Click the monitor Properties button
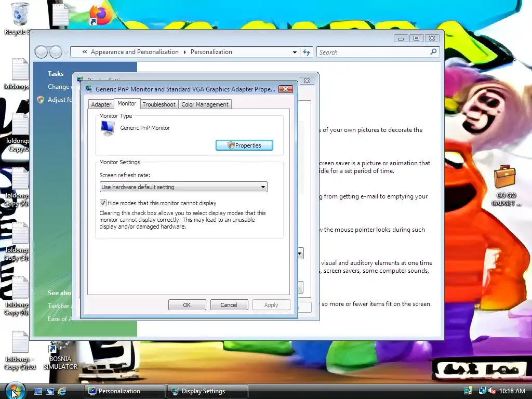Image resolution: width=532 pixels, height=399 pixels. [x=244, y=145]
